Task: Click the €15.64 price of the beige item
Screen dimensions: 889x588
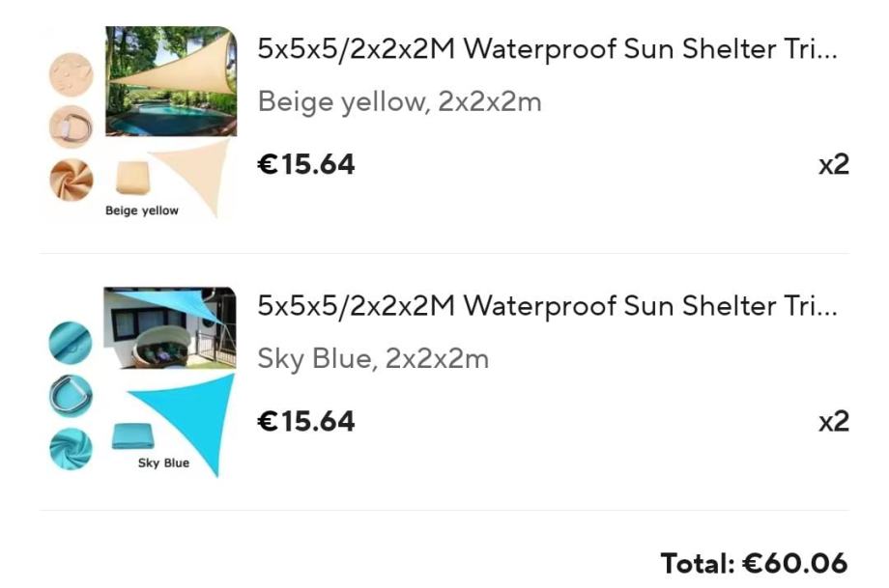Action: click(x=305, y=165)
